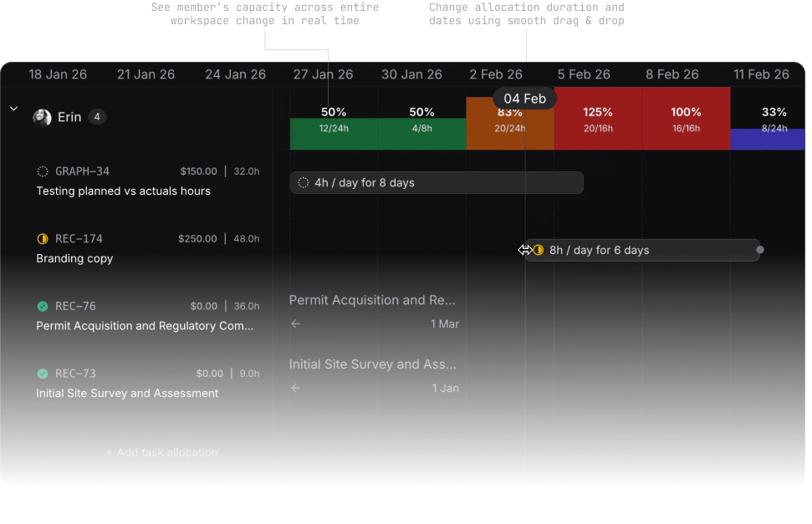
Task: Click the 1 Jan date link
Action: (445, 388)
